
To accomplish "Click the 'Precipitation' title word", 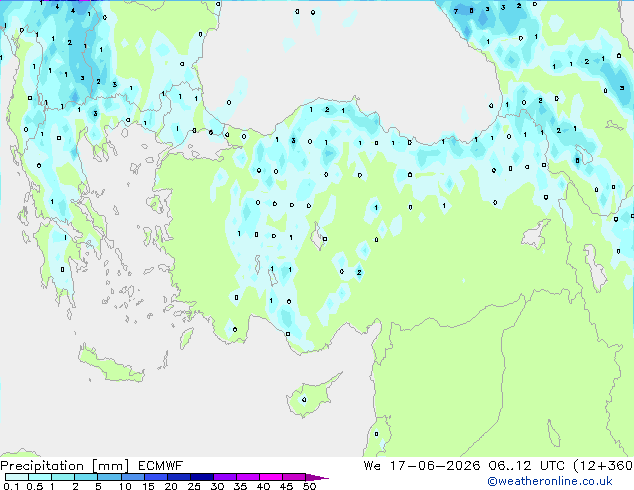I will coord(42,466).
